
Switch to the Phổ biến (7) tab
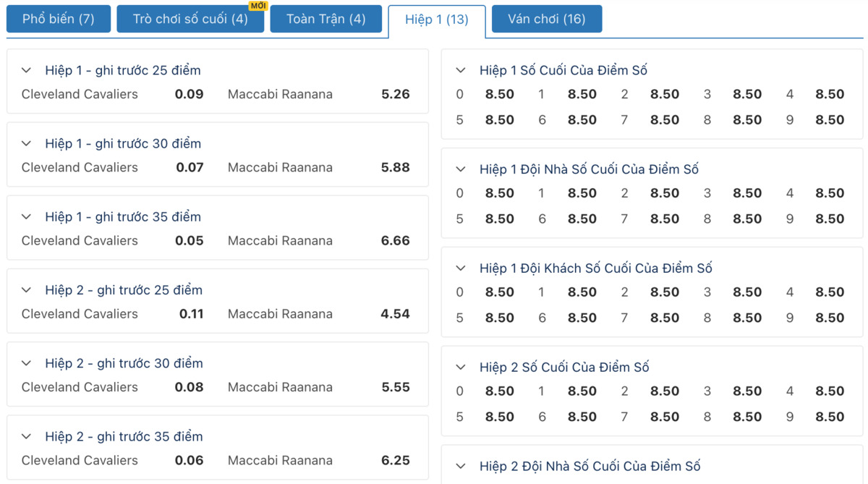point(59,19)
